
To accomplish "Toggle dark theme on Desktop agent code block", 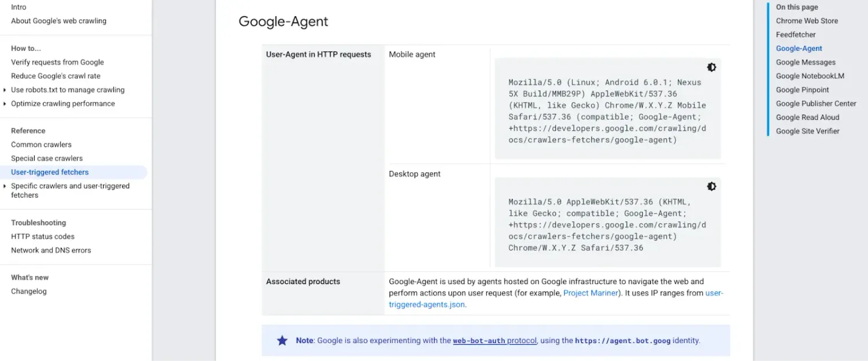I will coord(711,186).
